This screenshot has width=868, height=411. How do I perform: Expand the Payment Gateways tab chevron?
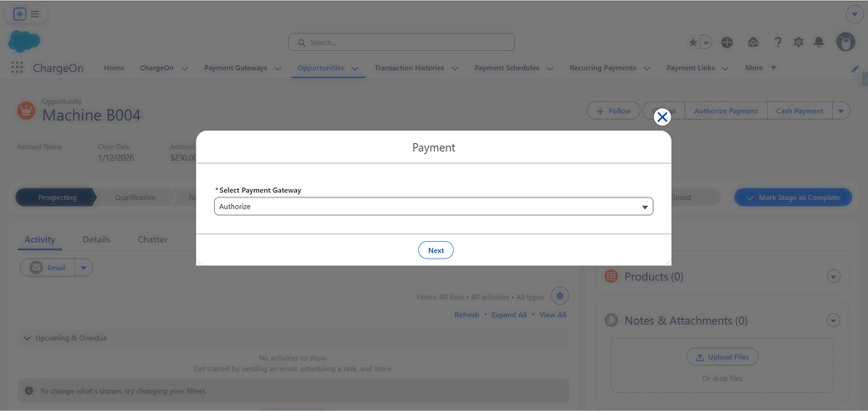278,69
